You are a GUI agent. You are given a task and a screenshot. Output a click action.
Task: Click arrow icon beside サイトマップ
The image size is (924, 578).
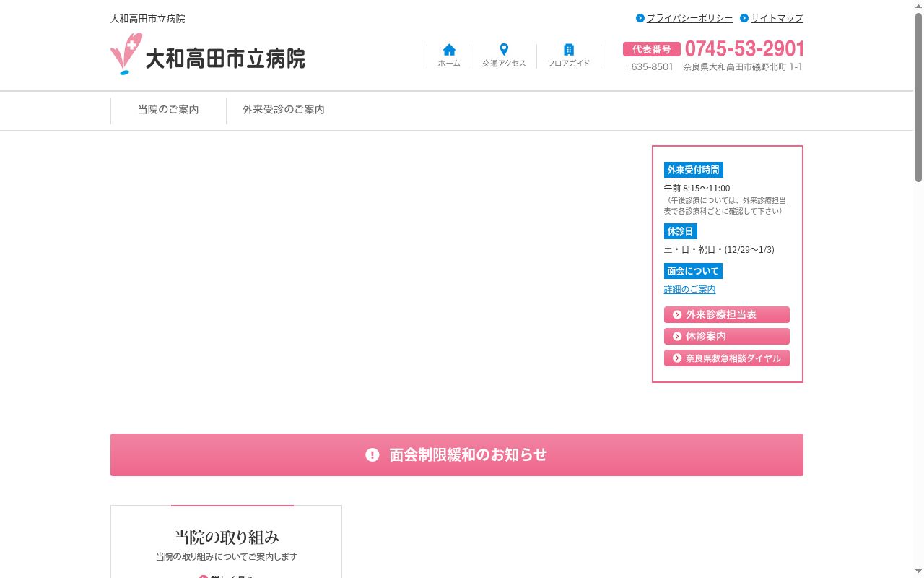point(744,18)
